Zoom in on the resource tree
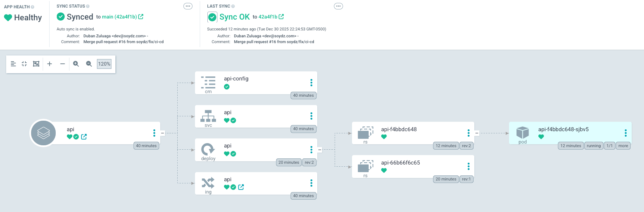The width and height of the screenshot is (644, 212). point(76,64)
